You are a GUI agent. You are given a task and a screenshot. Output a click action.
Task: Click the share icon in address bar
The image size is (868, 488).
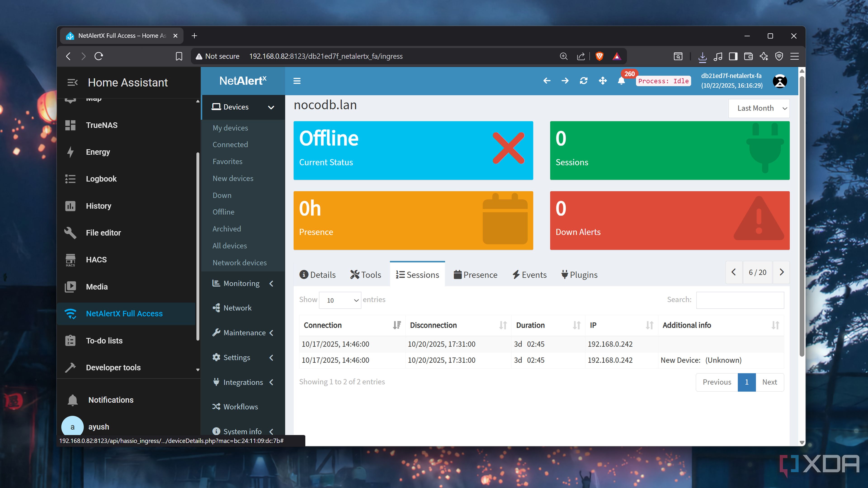tap(581, 56)
